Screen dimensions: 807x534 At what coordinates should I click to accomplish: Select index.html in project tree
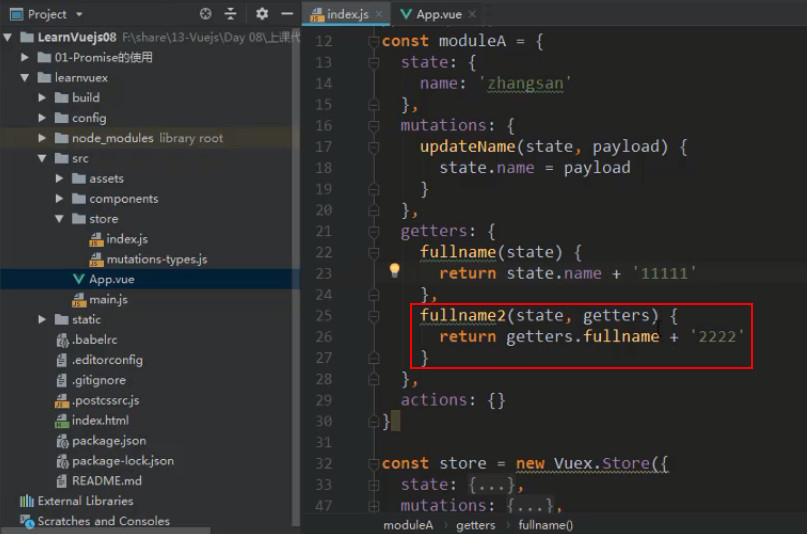click(x=92, y=420)
